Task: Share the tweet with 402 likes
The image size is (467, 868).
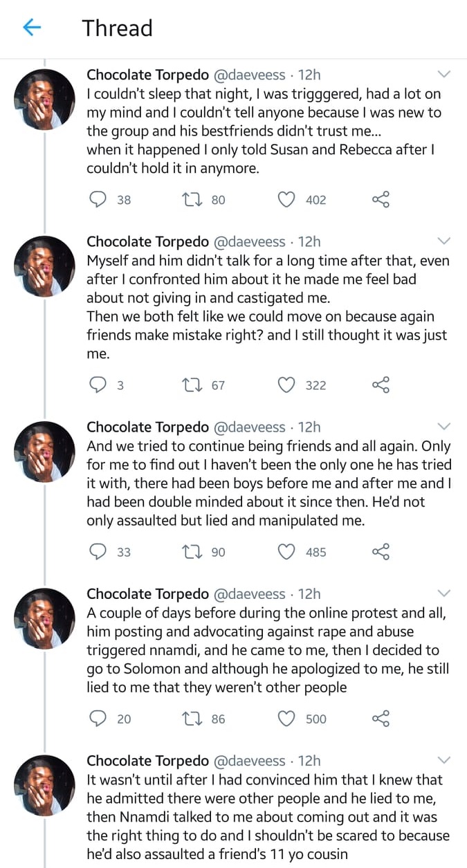Action: (381, 200)
